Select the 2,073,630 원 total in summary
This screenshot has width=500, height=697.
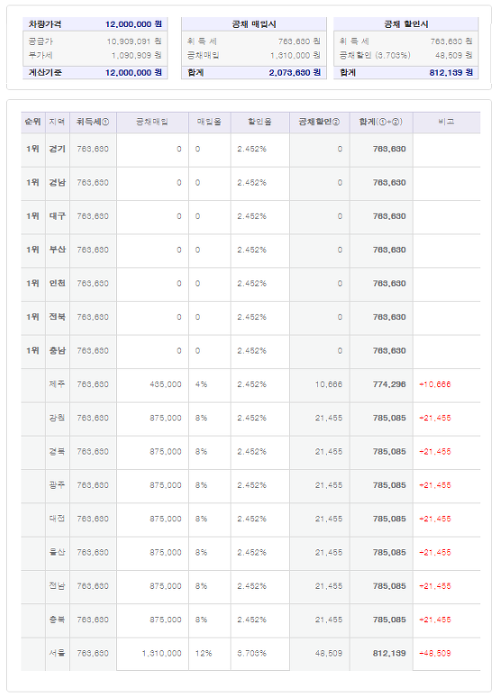tap(294, 72)
